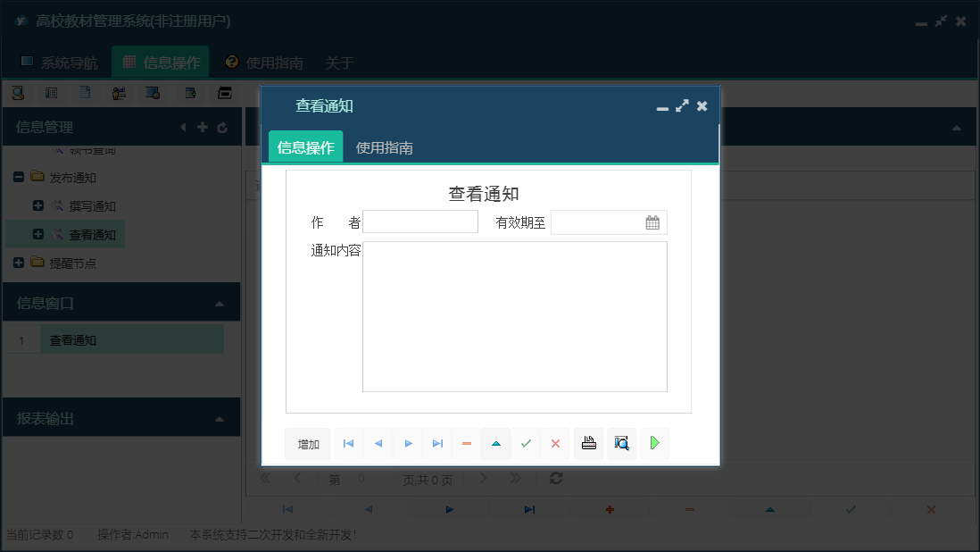This screenshot has width=980, height=552.
Task: Click the add icon in the 信息管理 header
Action: (203, 127)
